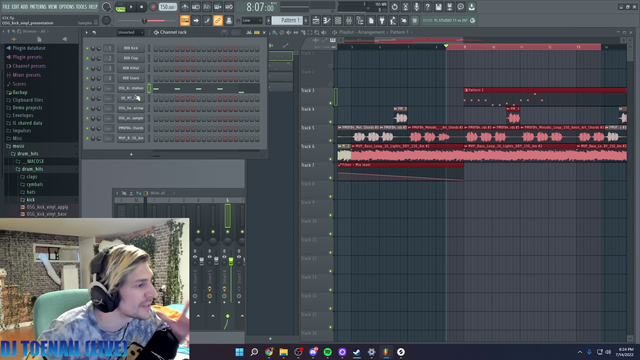The image size is (640, 360).
Task: Select the Track 5 label in playlist
Action: click(308, 128)
